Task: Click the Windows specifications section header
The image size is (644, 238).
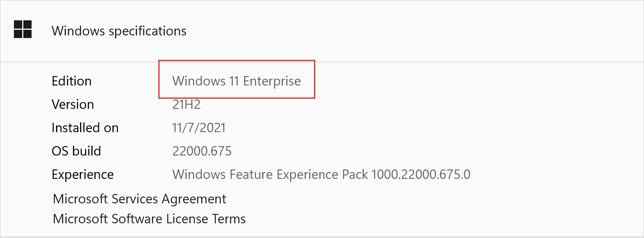Action: (x=119, y=31)
